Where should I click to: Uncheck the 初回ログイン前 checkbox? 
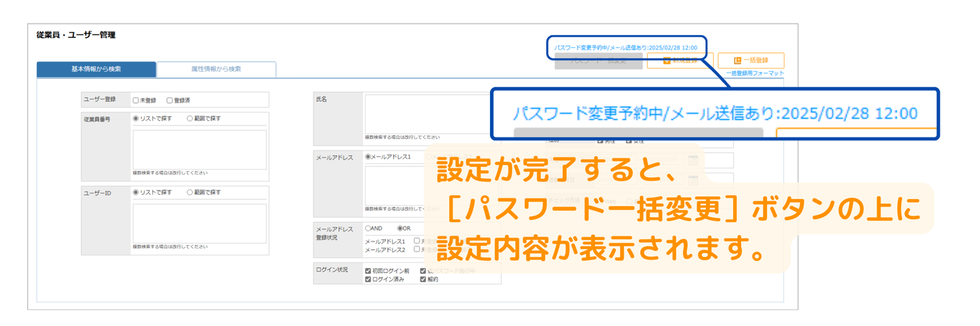(368, 272)
